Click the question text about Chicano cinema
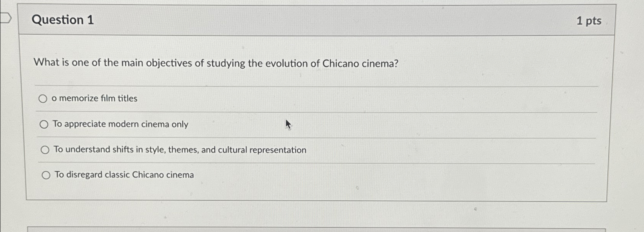Viewport: 644px width, 232px height. pyautogui.click(x=216, y=63)
